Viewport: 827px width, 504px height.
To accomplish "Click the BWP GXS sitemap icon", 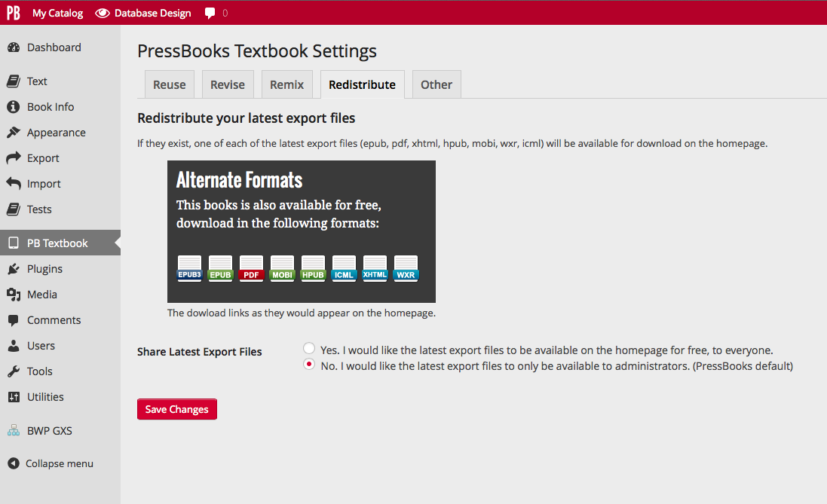I will [13, 431].
